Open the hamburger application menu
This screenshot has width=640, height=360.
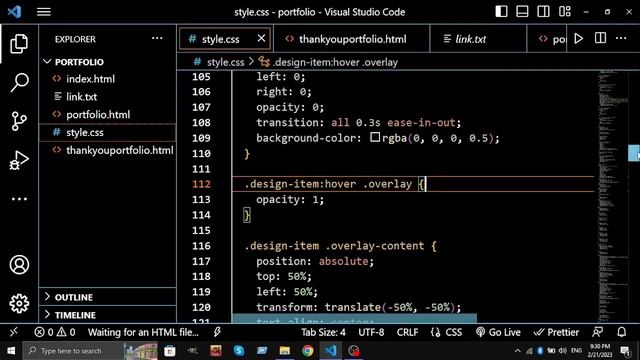pos(44,11)
